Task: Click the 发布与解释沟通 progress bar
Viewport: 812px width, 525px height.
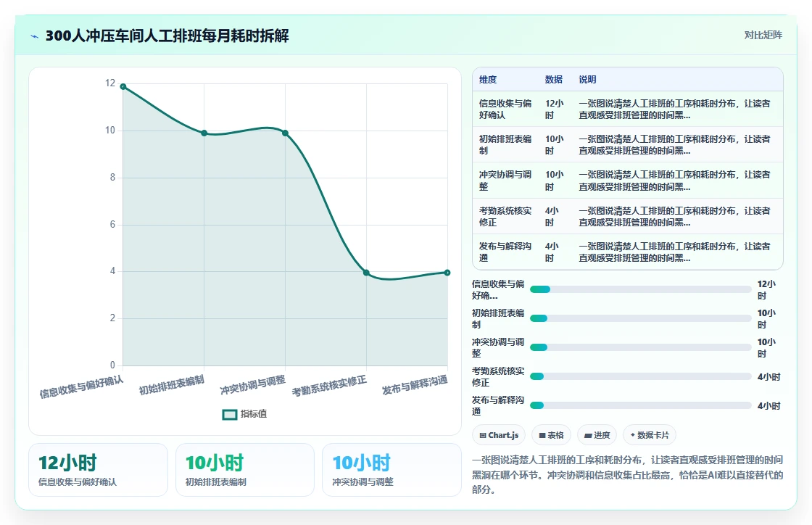Action: 641,405
